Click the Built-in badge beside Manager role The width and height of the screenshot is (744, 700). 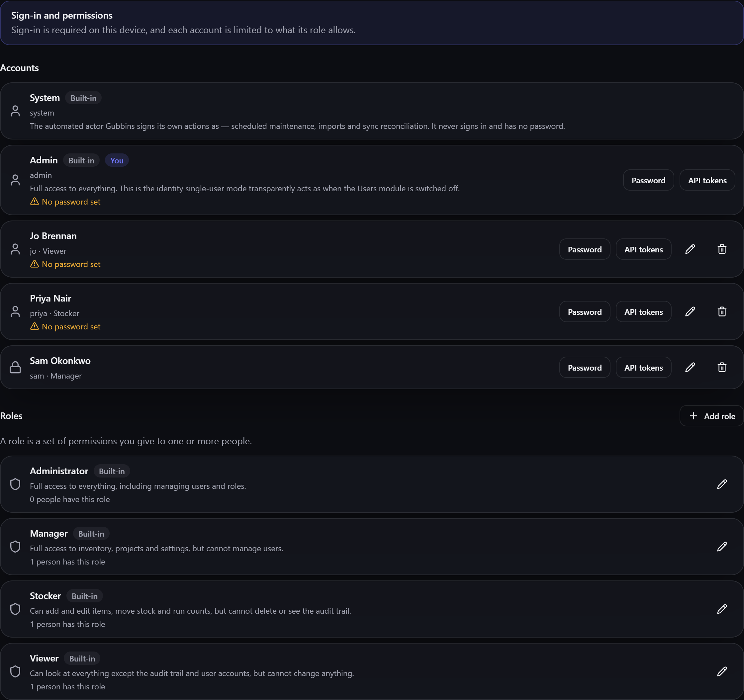click(x=91, y=534)
